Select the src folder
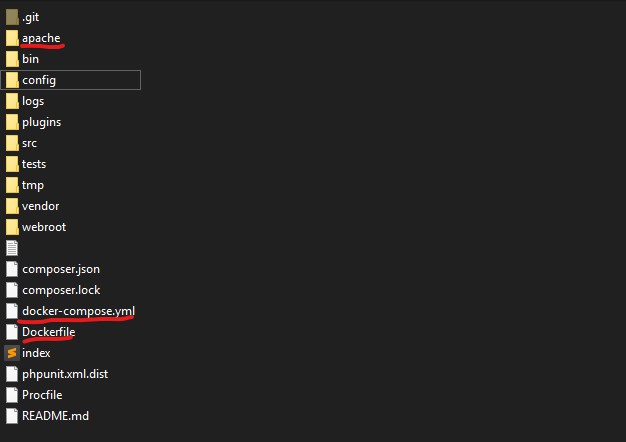The height and width of the screenshot is (442, 626). point(29,143)
